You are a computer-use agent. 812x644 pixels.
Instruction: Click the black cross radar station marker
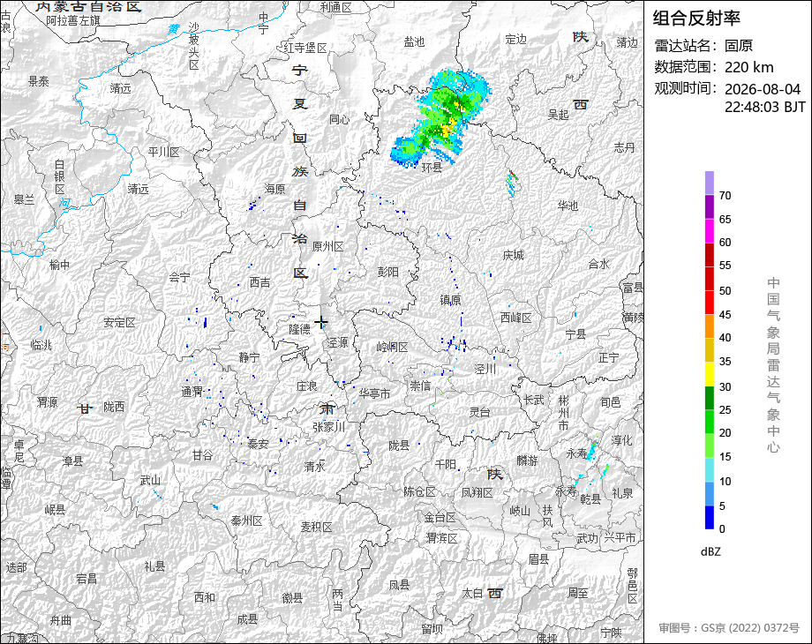pos(321,322)
